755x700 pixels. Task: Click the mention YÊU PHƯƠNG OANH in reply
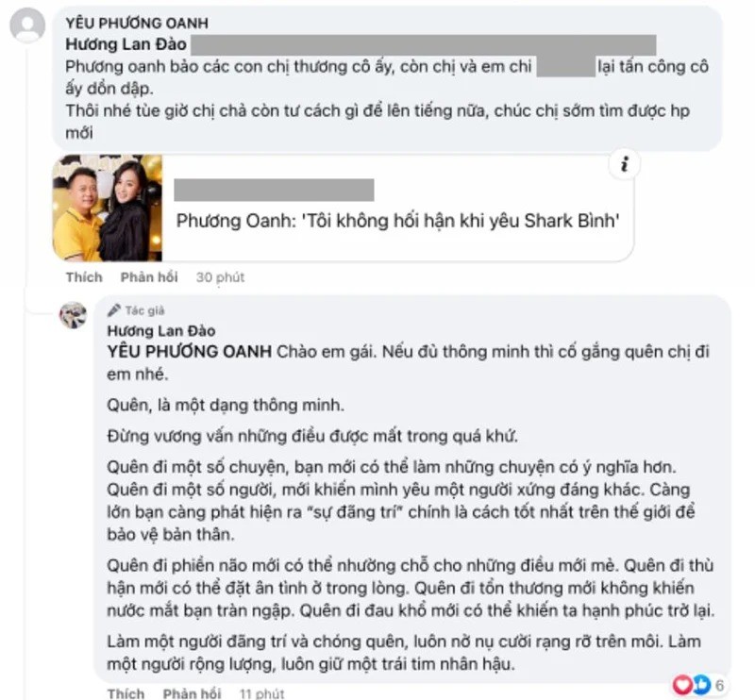[x=190, y=352]
